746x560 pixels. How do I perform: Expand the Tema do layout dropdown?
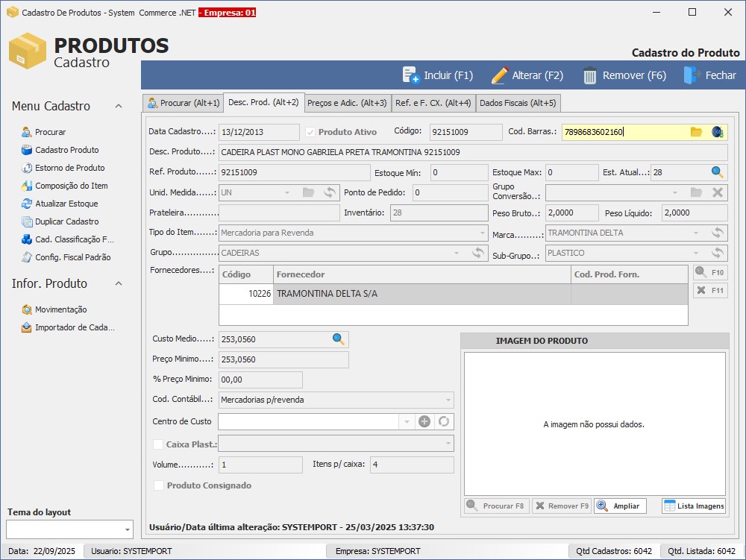127,529
